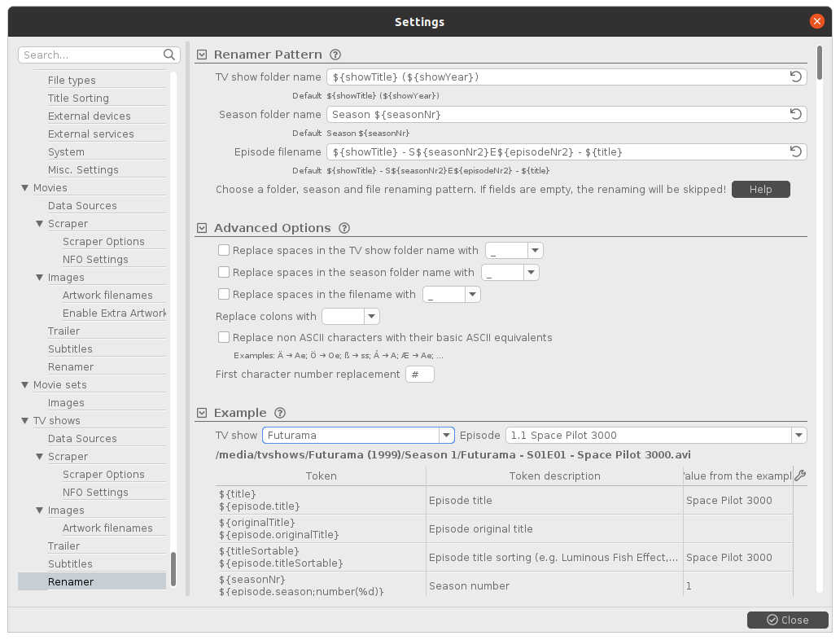Open Movie sets settings in the sidebar
This screenshot has height=640, width=840.
point(59,384)
